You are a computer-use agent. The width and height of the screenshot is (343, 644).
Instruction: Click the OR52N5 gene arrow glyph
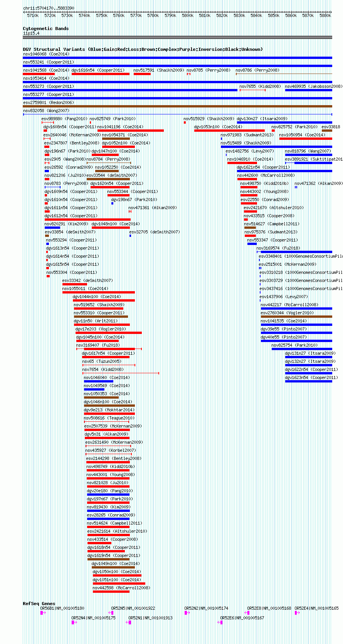click(x=111, y=612)
